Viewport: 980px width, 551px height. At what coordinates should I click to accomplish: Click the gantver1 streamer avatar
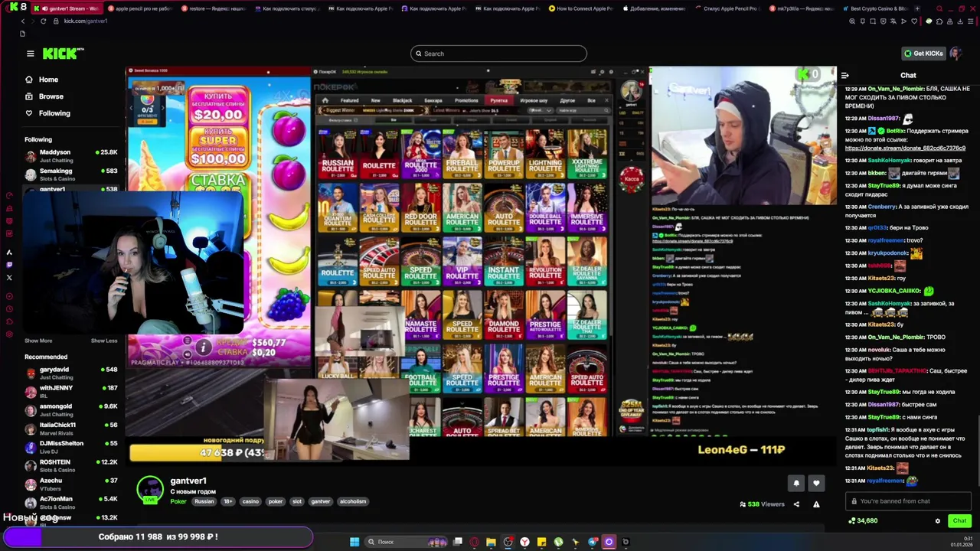click(x=150, y=489)
